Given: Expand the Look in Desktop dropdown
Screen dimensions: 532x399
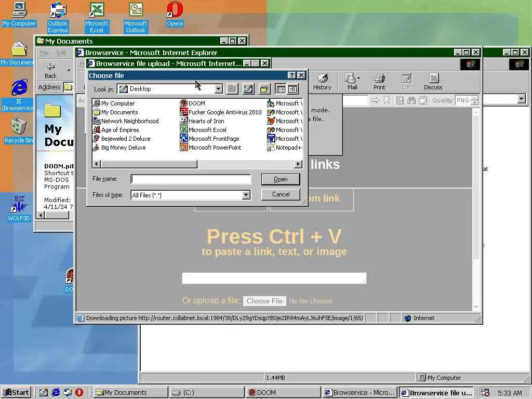Looking at the screenshot, I should tap(219, 89).
